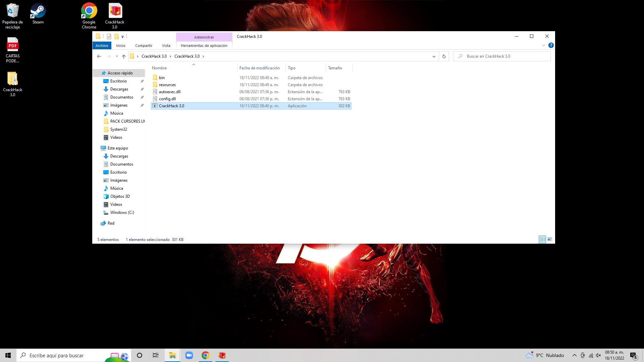Open recent locations dropdown arrow
644x362 pixels.
point(117,56)
